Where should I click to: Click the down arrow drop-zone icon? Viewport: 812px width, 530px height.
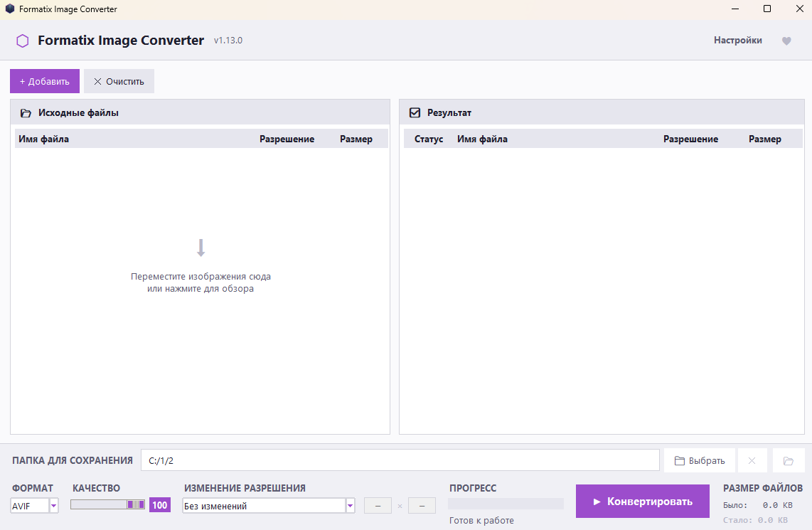tap(201, 248)
